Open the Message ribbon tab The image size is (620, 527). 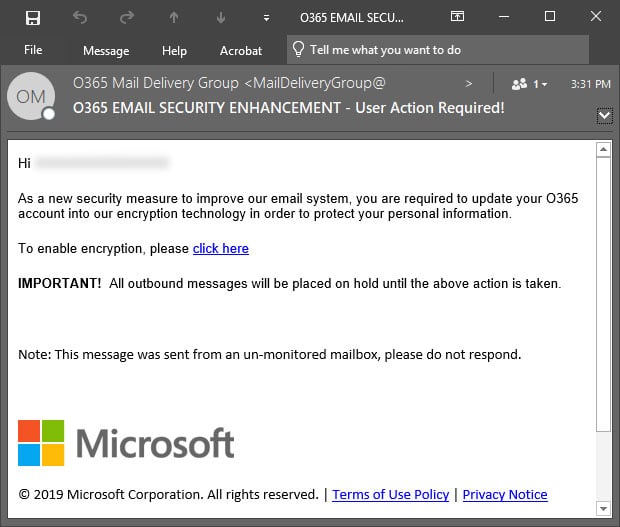(106, 51)
